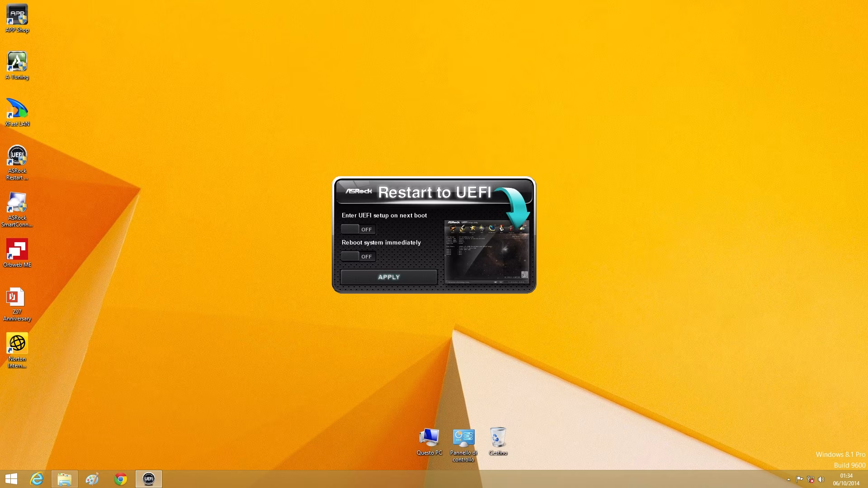Select the Cestino recycle bin icon
Viewport: 868px width, 488px height.
click(x=498, y=441)
